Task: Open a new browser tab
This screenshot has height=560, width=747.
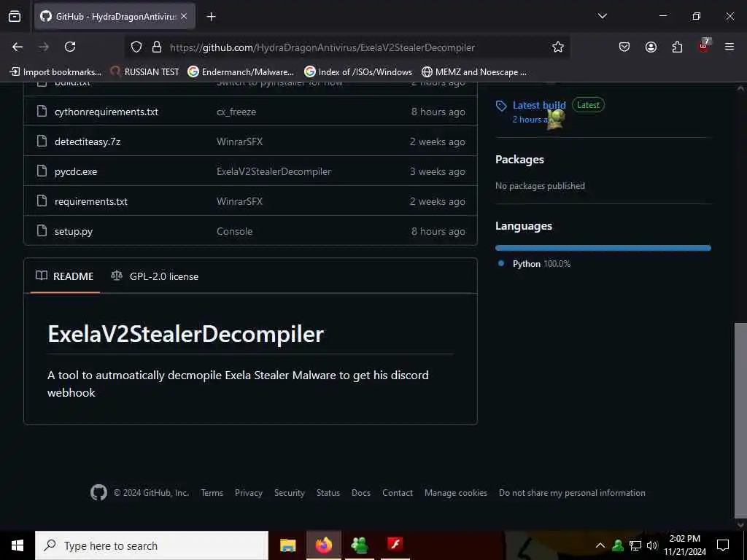Action: pyautogui.click(x=211, y=17)
